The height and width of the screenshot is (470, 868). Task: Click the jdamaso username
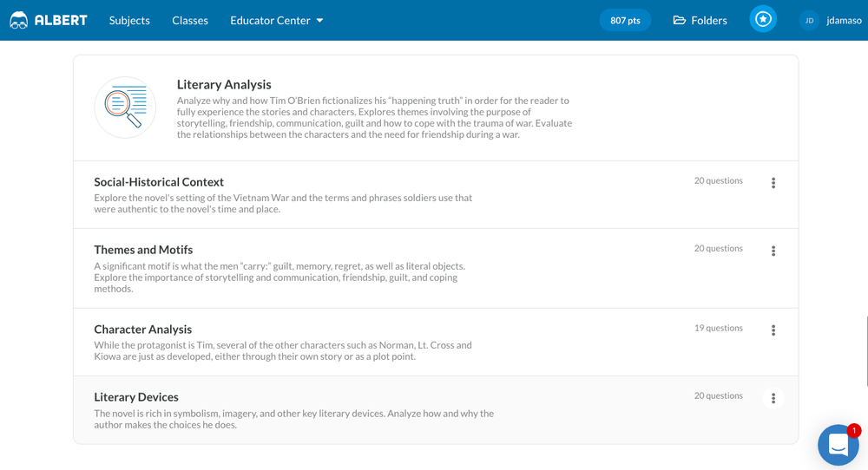point(844,21)
